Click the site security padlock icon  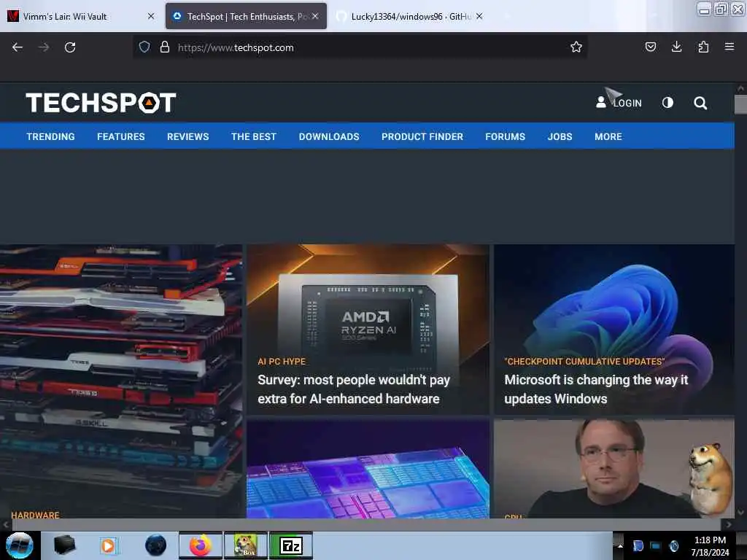[165, 47]
